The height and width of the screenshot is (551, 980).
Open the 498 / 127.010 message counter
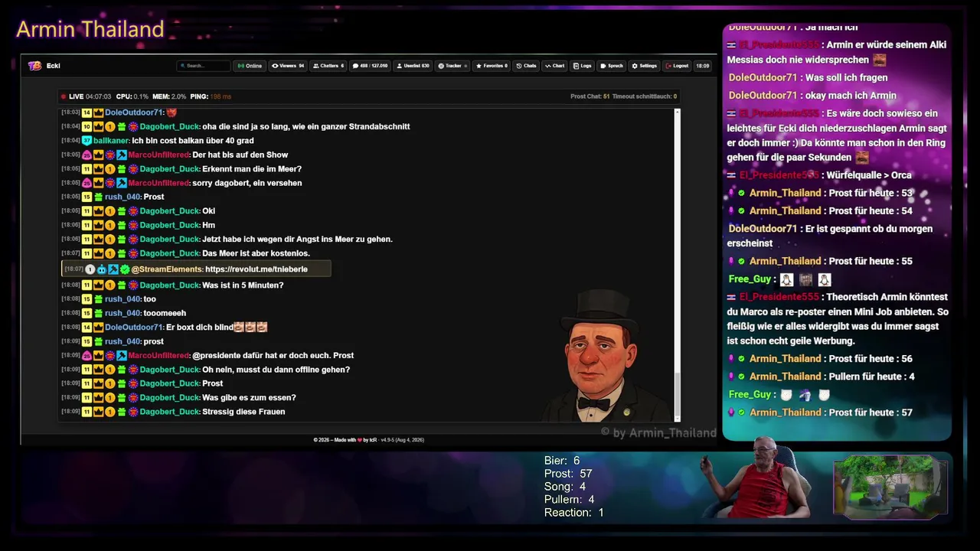coord(370,66)
